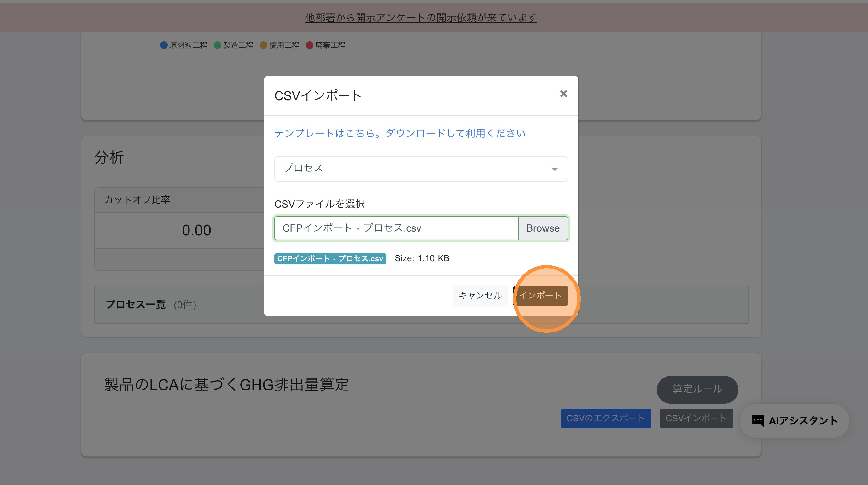Image resolution: width=868 pixels, height=485 pixels.
Task: Toggle the 使用工程 orange legend dot
Action: 264,45
